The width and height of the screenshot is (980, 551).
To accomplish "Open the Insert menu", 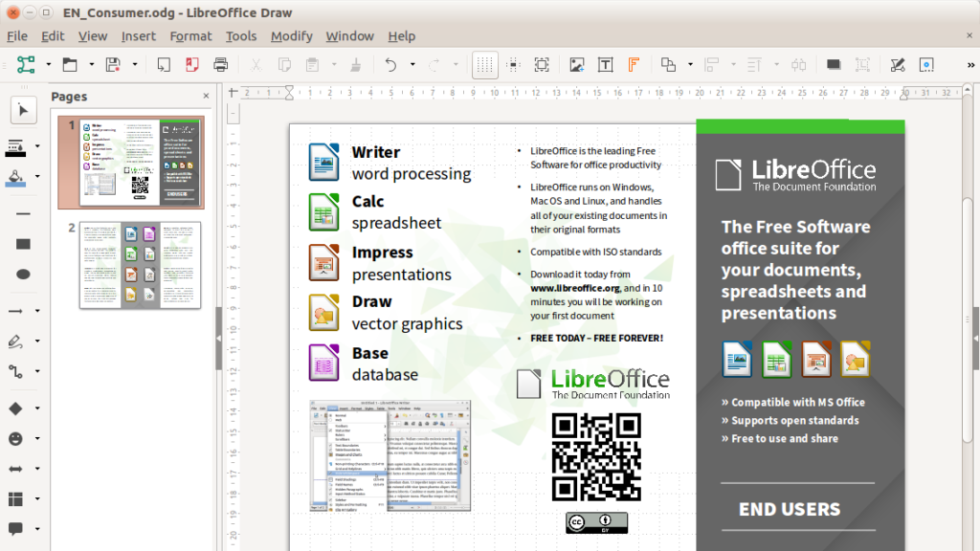I will (138, 36).
